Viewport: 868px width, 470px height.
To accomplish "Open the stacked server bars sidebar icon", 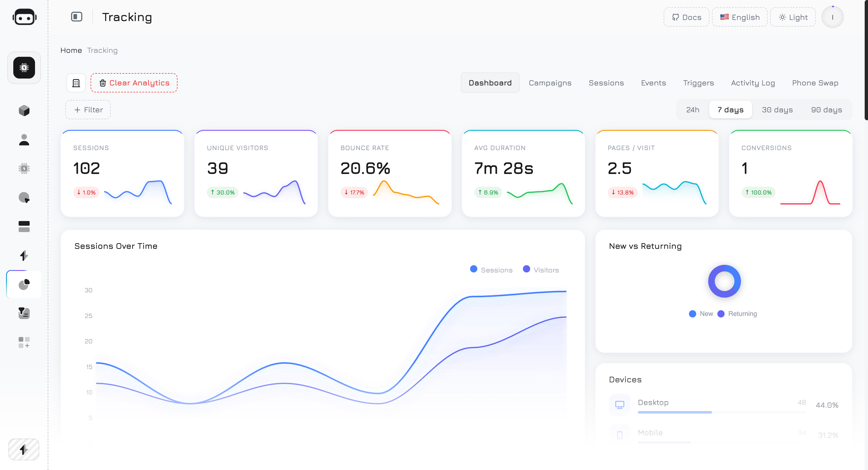I will click(24, 227).
